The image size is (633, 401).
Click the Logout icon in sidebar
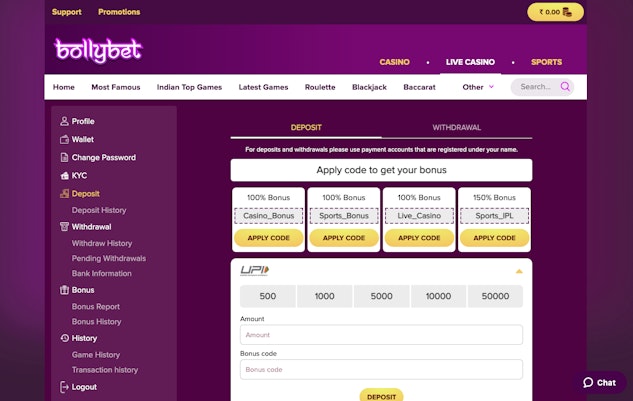(x=65, y=386)
